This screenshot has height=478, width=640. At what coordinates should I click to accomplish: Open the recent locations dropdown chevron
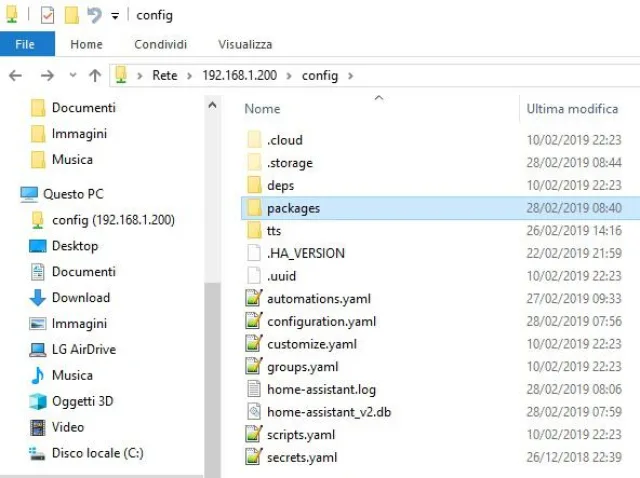tap(72, 76)
